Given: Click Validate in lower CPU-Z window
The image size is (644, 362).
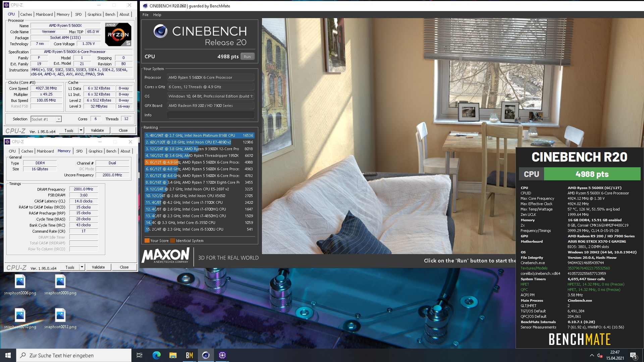Looking at the screenshot, I should click(98, 267).
